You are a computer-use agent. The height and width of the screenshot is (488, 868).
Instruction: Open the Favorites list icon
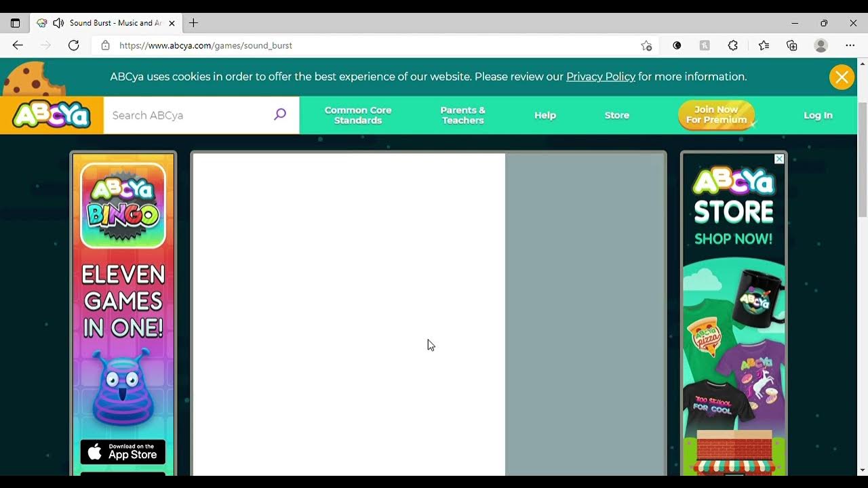coord(764,45)
